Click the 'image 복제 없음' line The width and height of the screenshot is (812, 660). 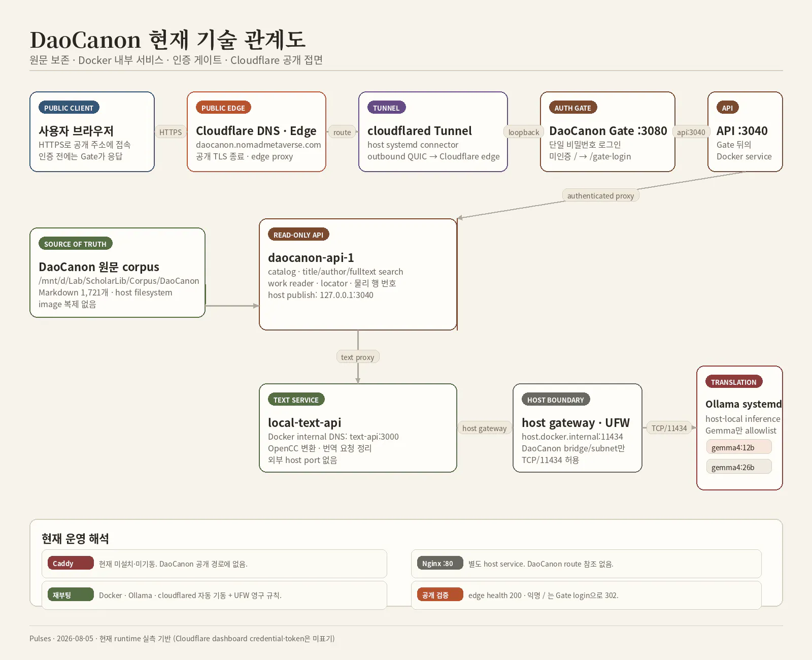pos(67,304)
